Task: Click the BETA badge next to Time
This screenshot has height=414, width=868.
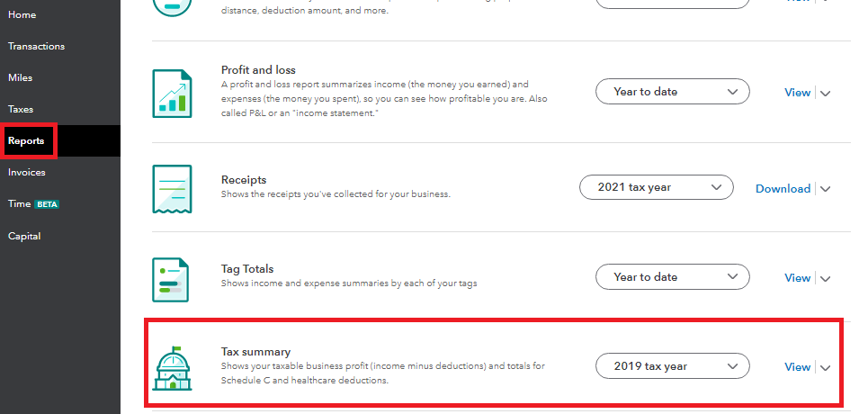Action: (x=46, y=204)
